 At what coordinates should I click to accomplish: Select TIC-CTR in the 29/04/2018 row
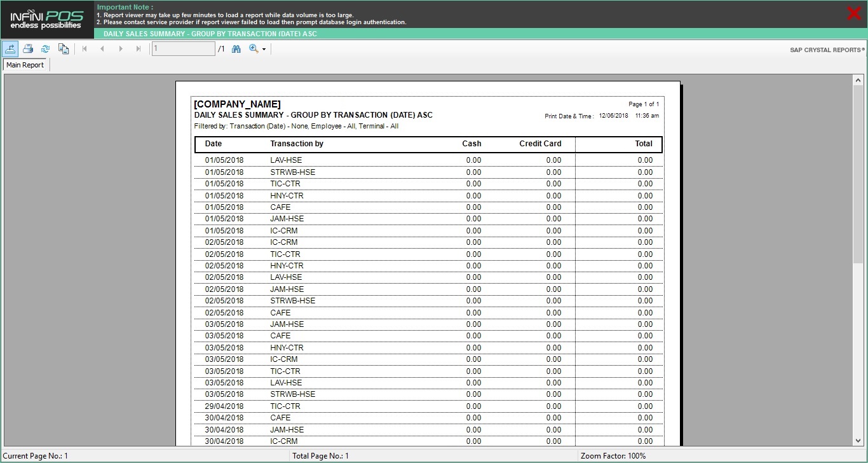click(x=285, y=406)
